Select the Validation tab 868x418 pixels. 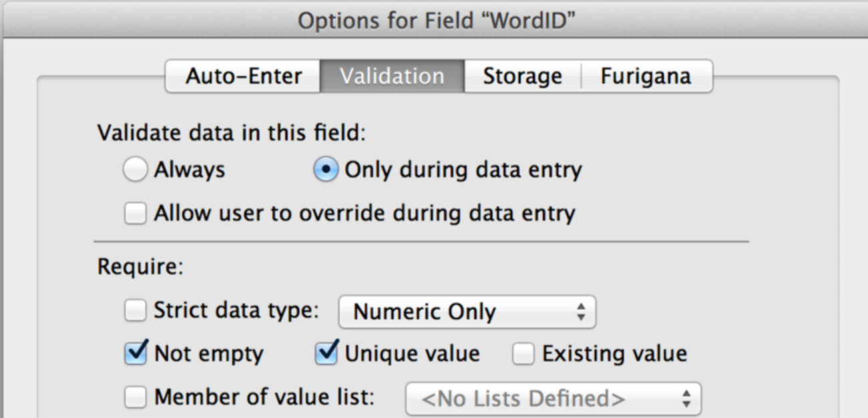[392, 77]
